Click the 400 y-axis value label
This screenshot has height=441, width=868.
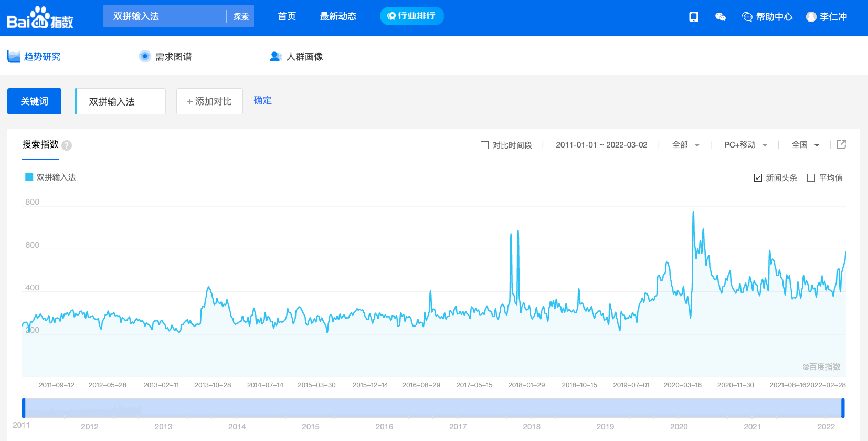coord(32,288)
